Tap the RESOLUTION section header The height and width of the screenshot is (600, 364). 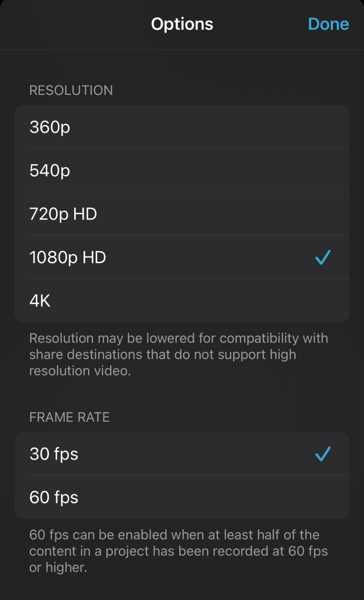tap(71, 90)
